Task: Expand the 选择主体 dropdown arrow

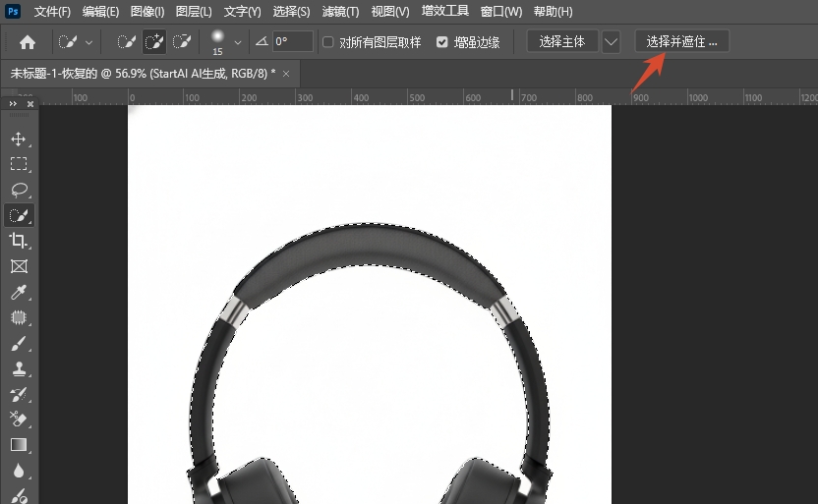Action: click(x=612, y=42)
